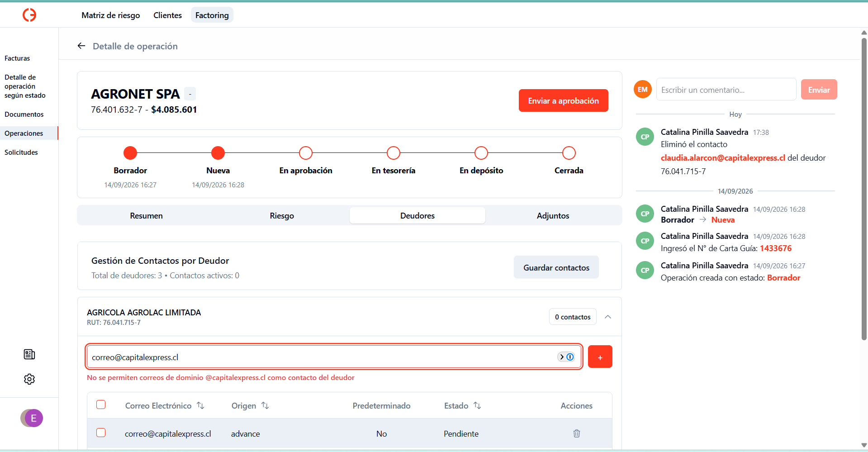
Task: Focus the Escribir un comentario field
Action: [x=726, y=90]
